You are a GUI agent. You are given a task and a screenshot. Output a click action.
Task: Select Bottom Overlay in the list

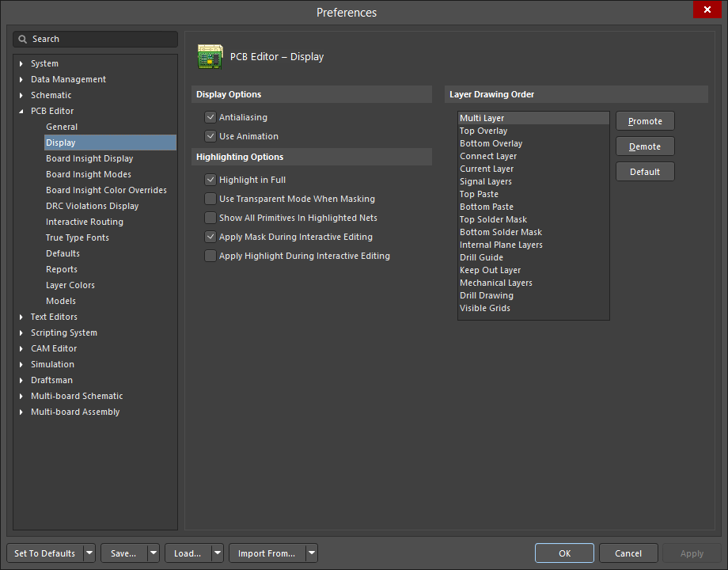[533, 143]
